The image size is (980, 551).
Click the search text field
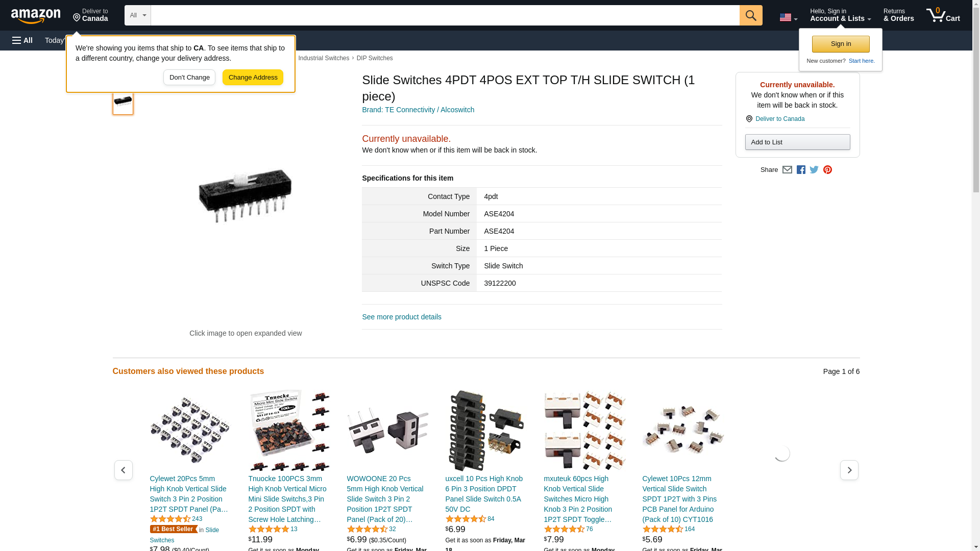[445, 15]
